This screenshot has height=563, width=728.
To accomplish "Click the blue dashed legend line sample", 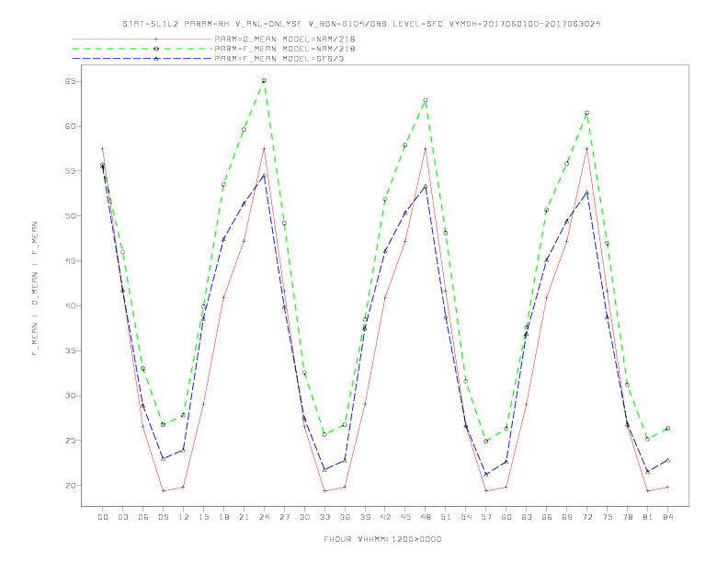I will coord(142,59).
